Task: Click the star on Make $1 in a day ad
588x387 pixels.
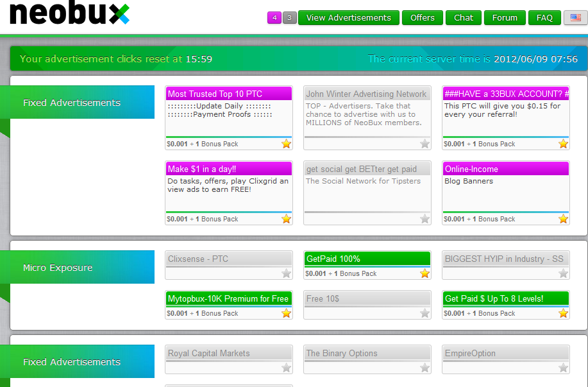Action: pos(287,219)
